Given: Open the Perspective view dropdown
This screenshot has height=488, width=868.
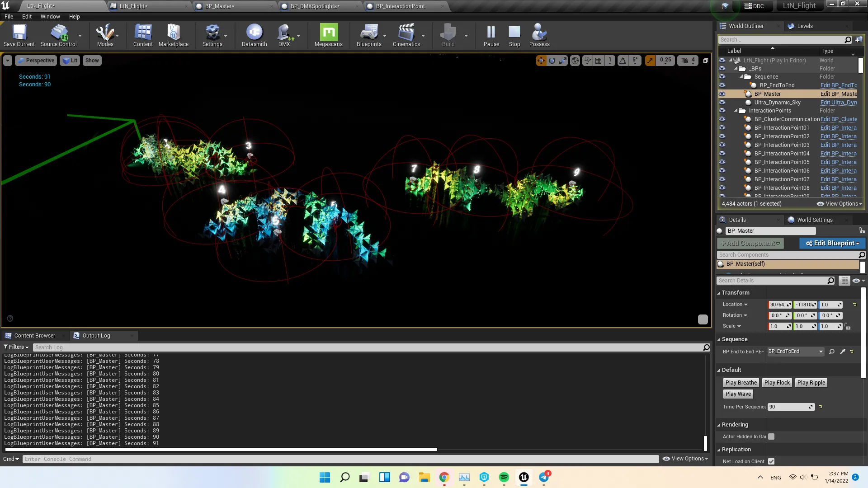Looking at the screenshot, I should [36, 61].
